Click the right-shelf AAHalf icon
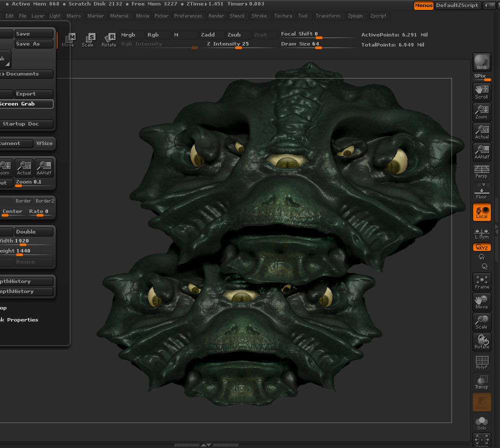Image resolution: width=500 pixels, height=448 pixels. pyautogui.click(x=481, y=152)
